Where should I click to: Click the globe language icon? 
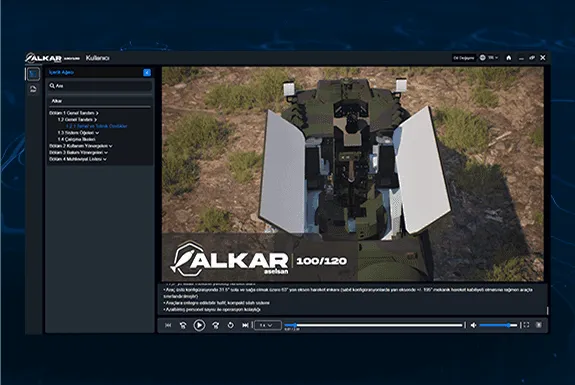(483, 58)
